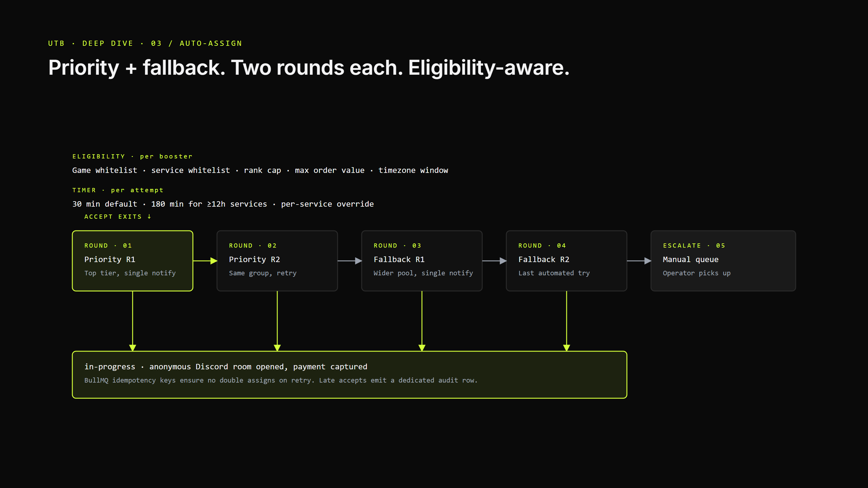Click the 'per-service override' text
This screenshot has height=488, width=868.
[x=328, y=204]
